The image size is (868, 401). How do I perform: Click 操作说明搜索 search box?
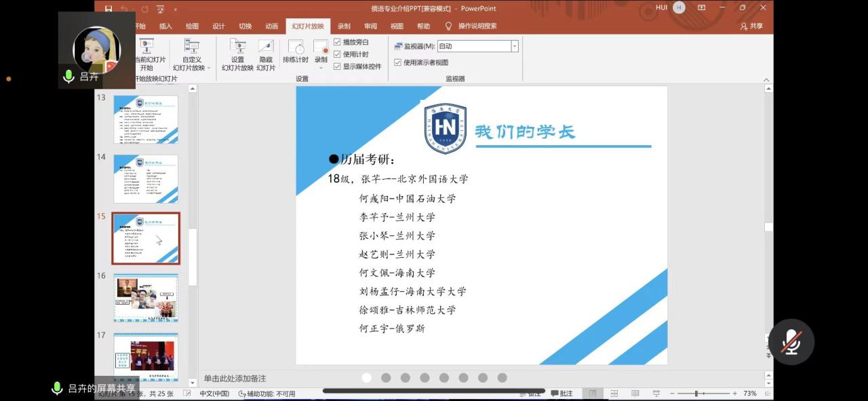[477, 26]
